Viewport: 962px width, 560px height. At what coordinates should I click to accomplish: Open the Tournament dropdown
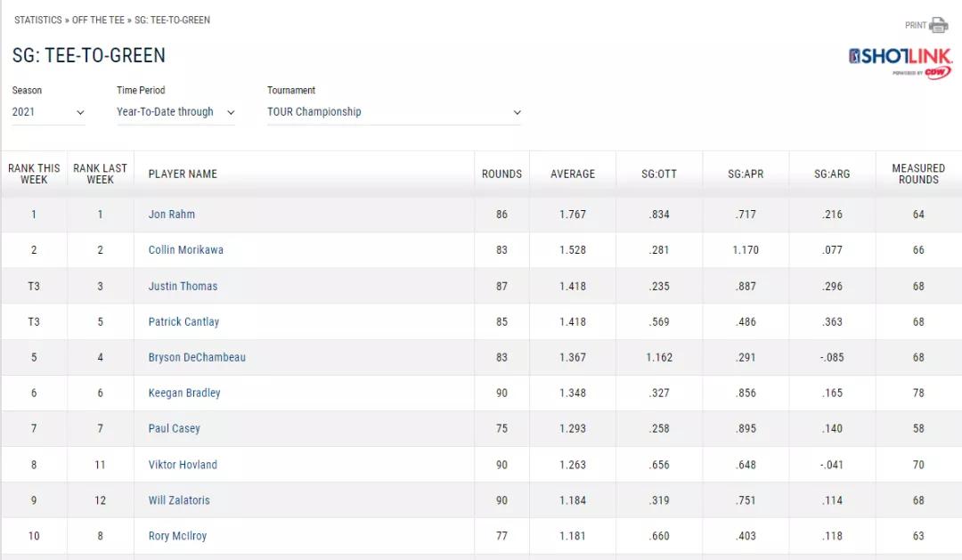tap(394, 112)
